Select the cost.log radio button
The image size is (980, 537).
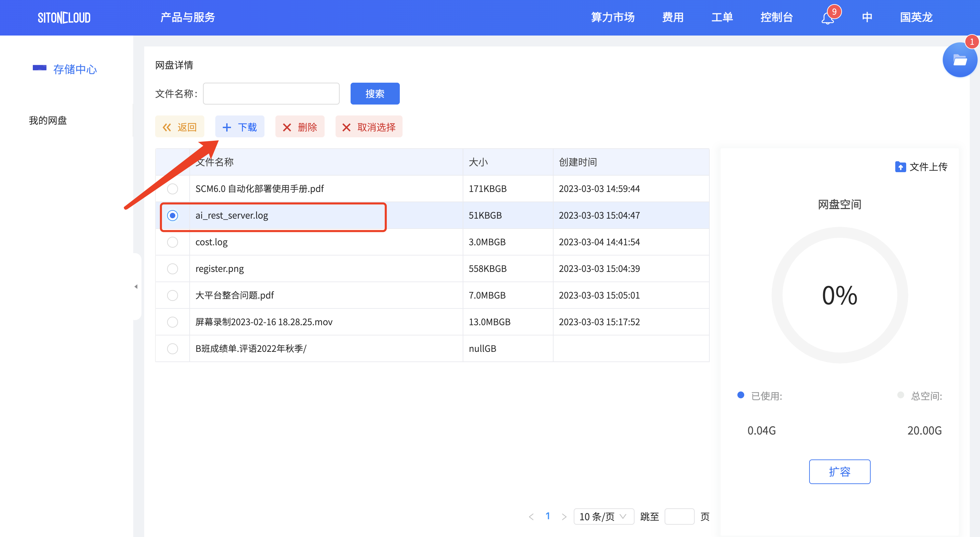click(x=172, y=242)
